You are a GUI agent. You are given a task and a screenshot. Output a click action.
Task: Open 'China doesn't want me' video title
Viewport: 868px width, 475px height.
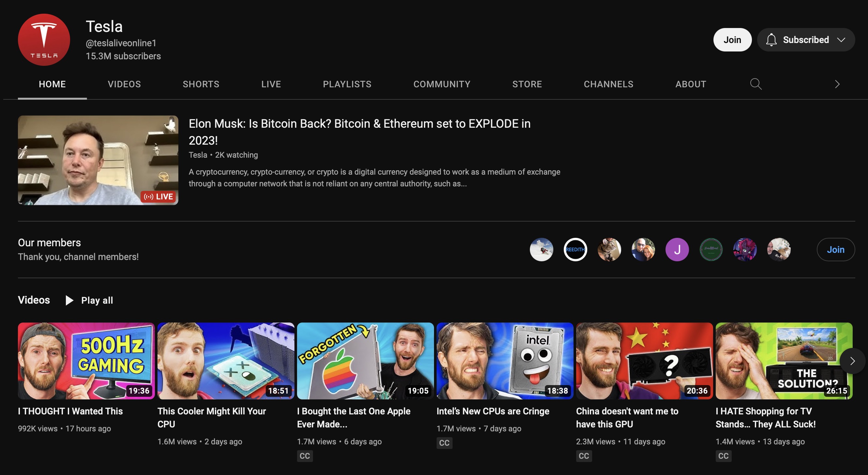627,417
